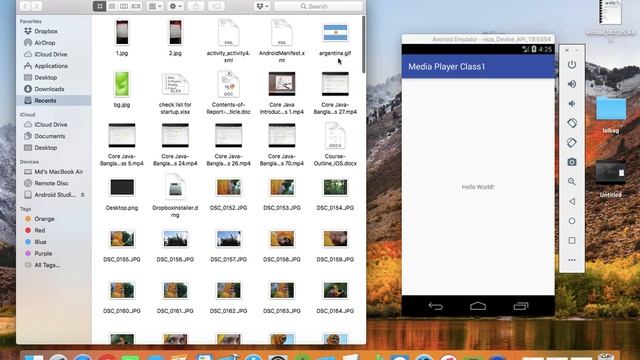Select DSC_0164.JPG thumbnail
The image size is (640, 360).
(335, 290)
